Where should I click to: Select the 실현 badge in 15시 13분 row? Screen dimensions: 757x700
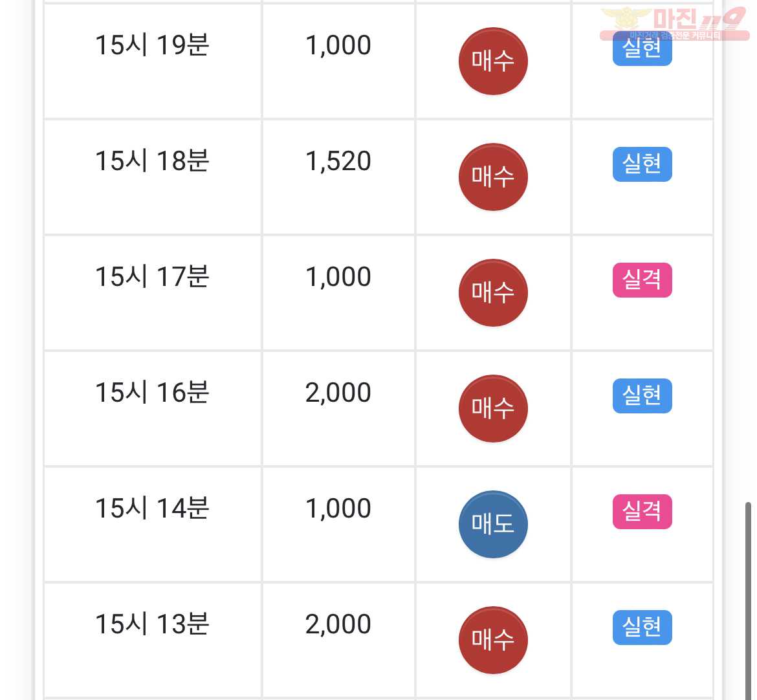coord(642,628)
